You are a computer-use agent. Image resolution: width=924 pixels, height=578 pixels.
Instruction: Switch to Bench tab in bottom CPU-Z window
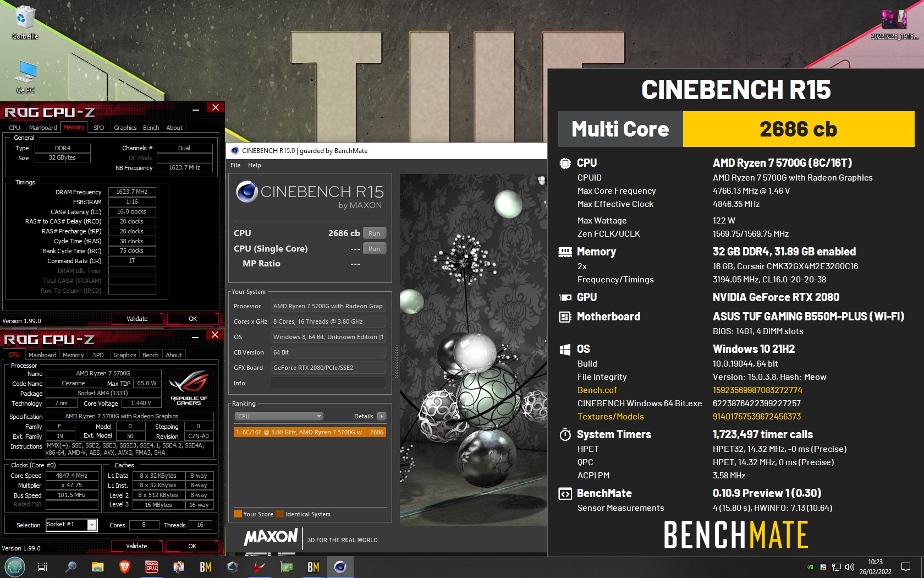(150, 355)
